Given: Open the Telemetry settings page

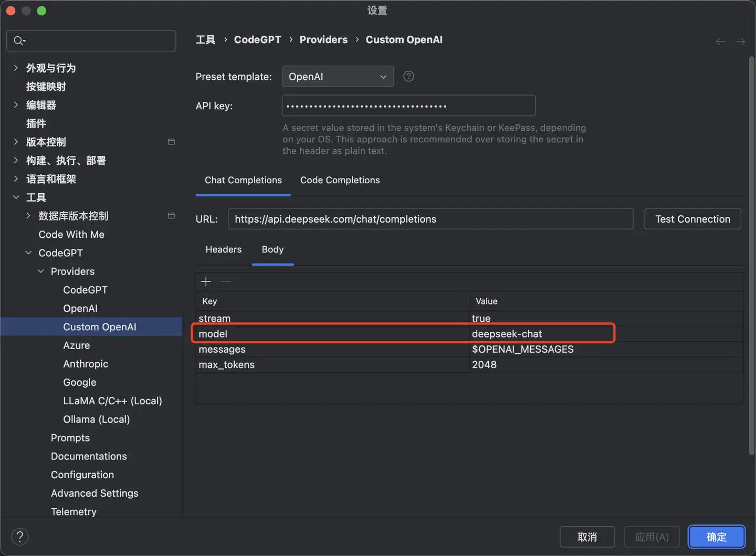Looking at the screenshot, I should pyautogui.click(x=73, y=511).
